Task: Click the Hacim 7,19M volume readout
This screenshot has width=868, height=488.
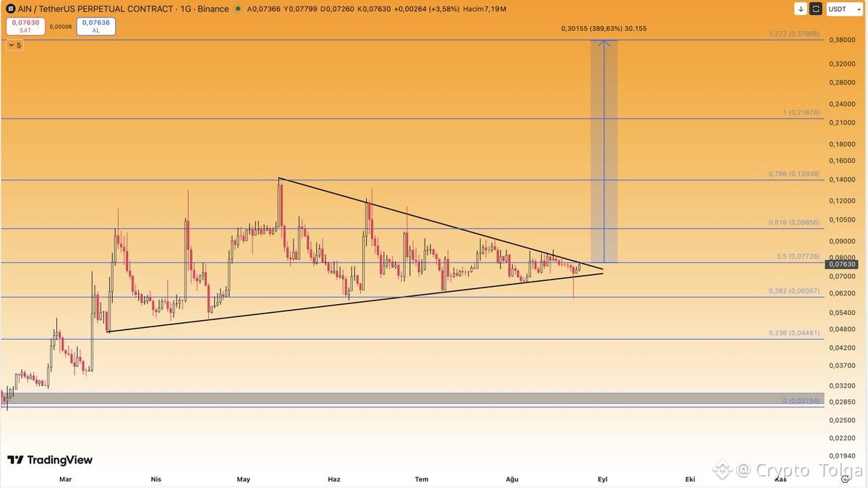Action: pos(485,9)
